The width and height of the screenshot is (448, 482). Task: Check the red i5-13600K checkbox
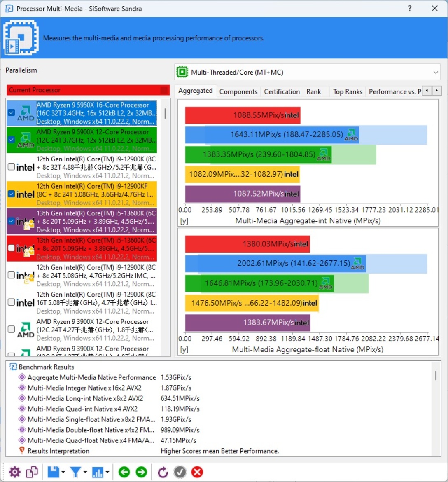tap(12, 248)
